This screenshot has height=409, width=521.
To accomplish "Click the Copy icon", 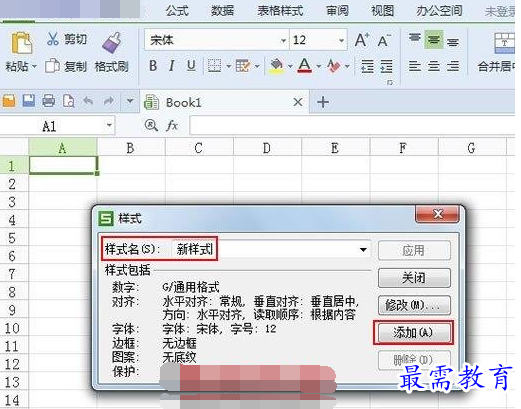I will [x=52, y=66].
